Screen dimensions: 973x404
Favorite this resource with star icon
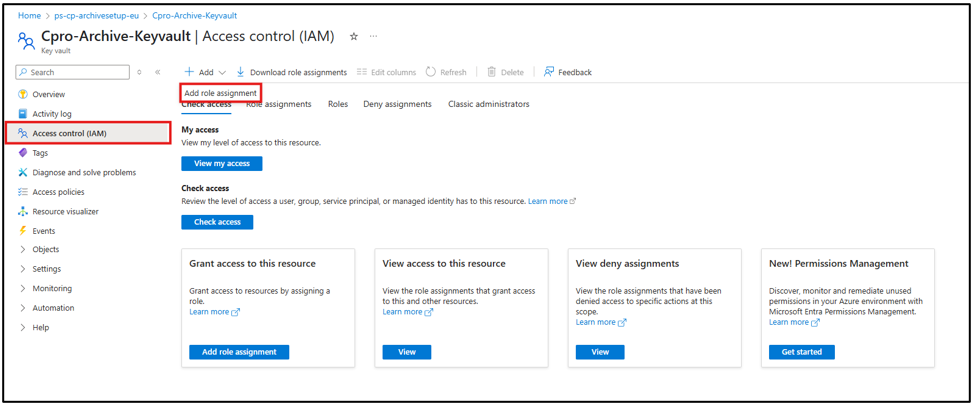(353, 37)
